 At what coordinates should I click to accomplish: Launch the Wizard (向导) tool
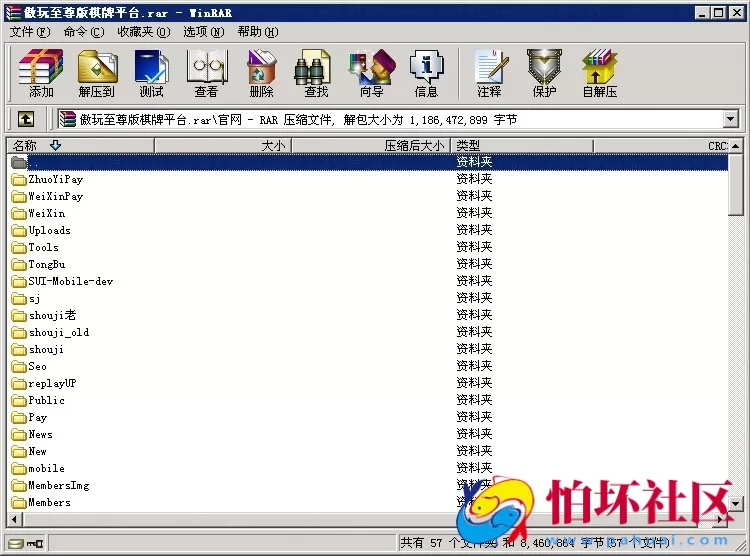click(x=372, y=73)
